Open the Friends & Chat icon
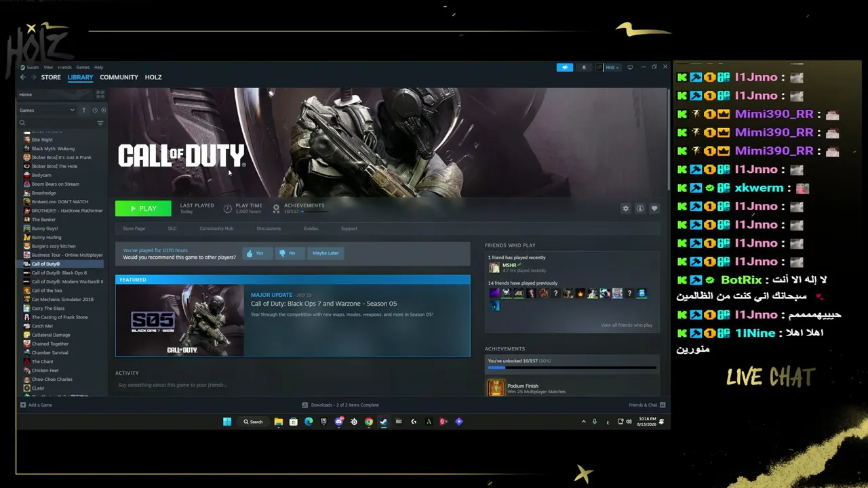The height and width of the screenshot is (488, 868). click(663, 405)
